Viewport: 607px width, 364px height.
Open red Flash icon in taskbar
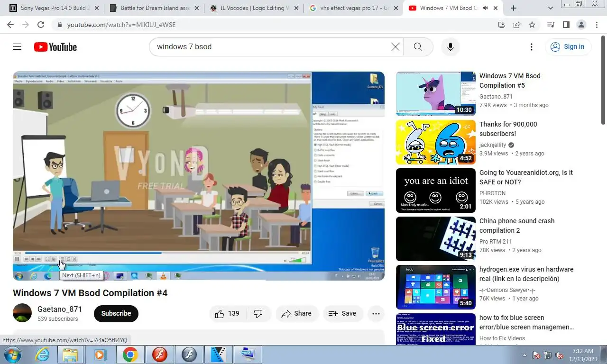click(160, 355)
